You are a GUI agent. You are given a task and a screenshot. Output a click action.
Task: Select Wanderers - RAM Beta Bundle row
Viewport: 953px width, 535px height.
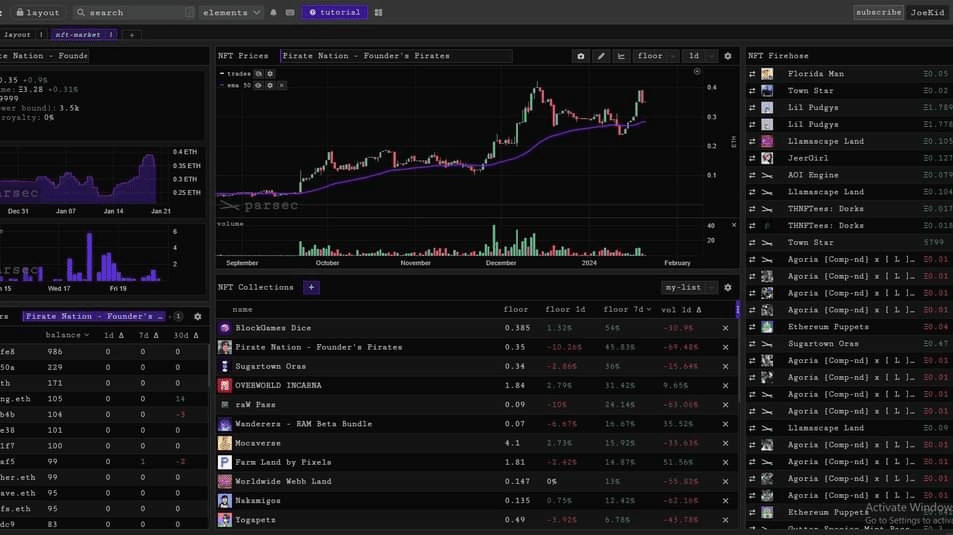(x=477, y=424)
